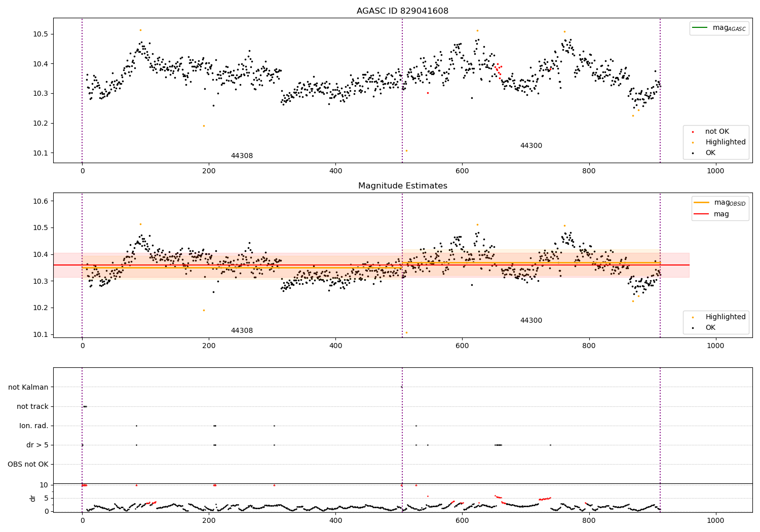Click the orange mag OBSID legend line
This screenshot has height=532, width=760.
point(702,203)
